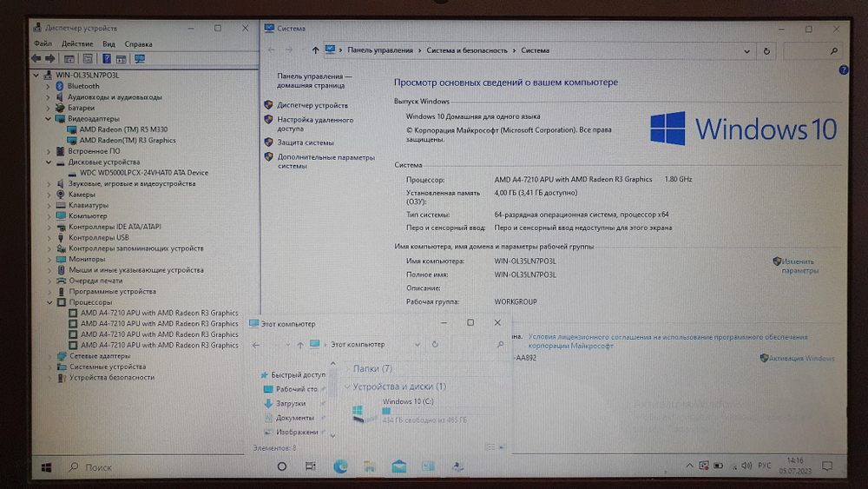This screenshot has width=868, height=489.
Task: Click the up arrow in Этот компьютер window
Action: 299,345
